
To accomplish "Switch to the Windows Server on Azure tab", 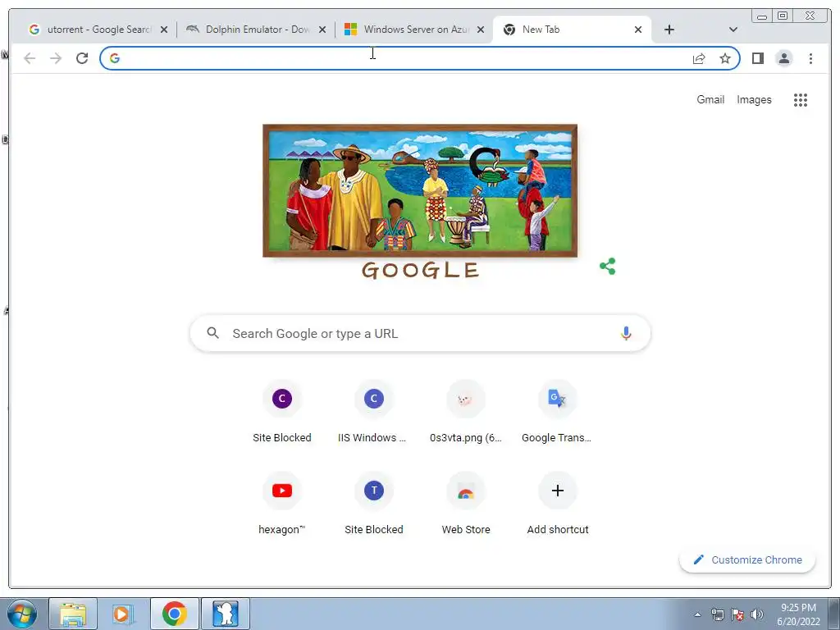I will coord(414,30).
